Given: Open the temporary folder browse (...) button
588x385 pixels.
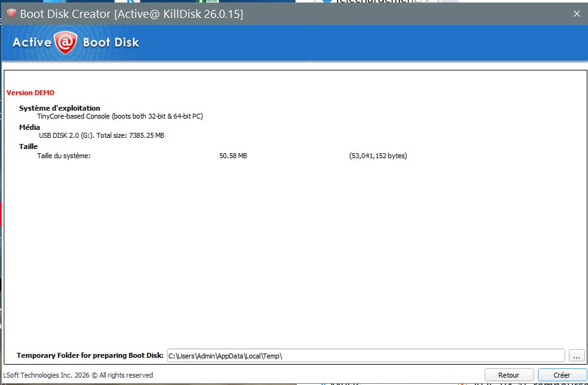Looking at the screenshot, I should [x=576, y=356].
